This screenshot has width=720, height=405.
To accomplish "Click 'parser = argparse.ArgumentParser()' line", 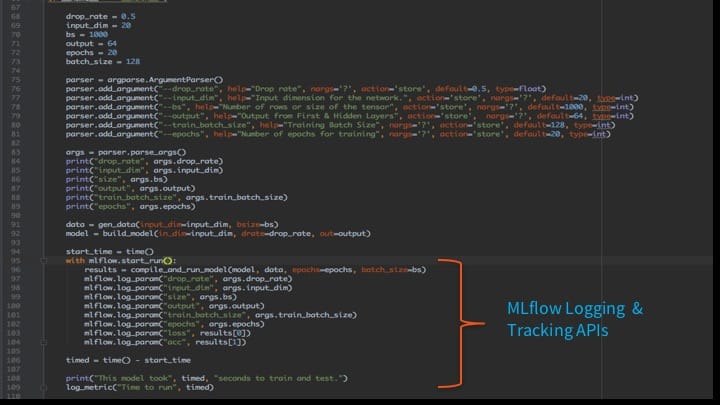I will tap(144, 80).
